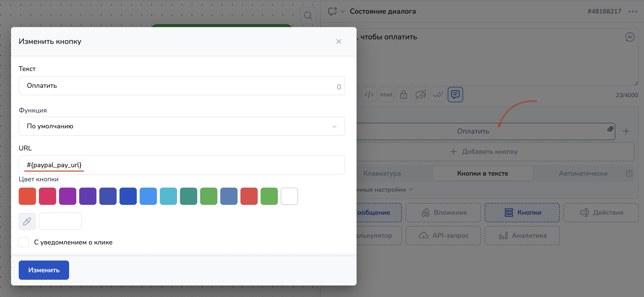
Task: Expand the dialog state type chevron
Action: (x=342, y=12)
